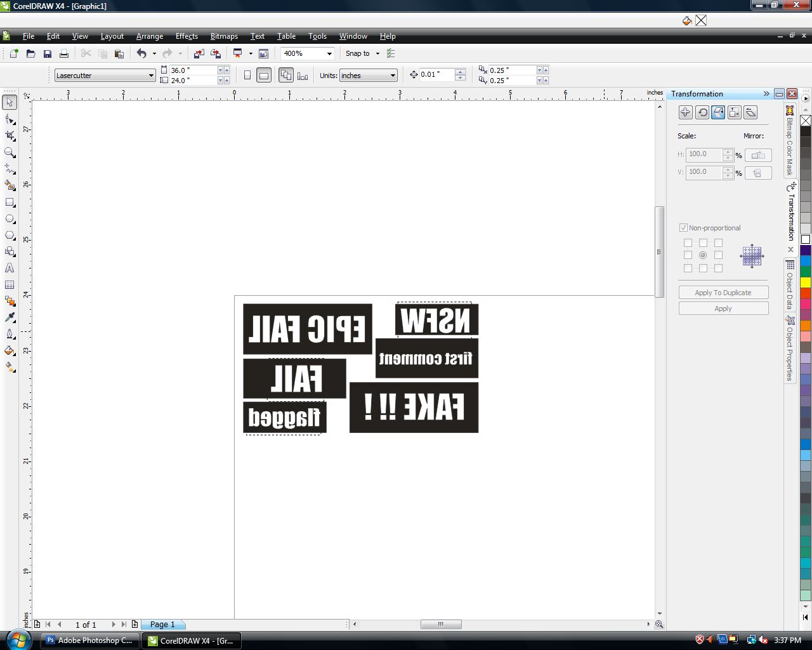This screenshot has width=812, height=650.
Task: Pick the yellow swatch in color palette
Action: (806, 282)
